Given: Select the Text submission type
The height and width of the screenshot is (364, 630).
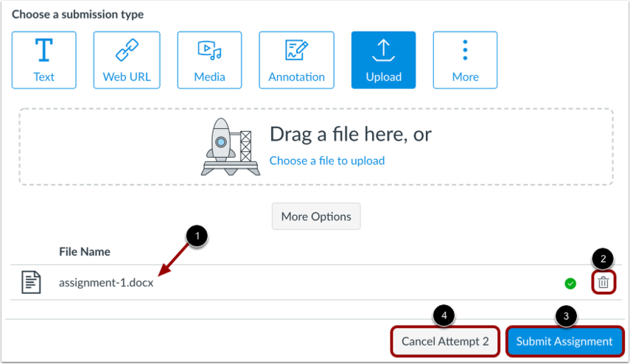Looking at the screenshot, I should pyautogui.click(x=43, y=60).
